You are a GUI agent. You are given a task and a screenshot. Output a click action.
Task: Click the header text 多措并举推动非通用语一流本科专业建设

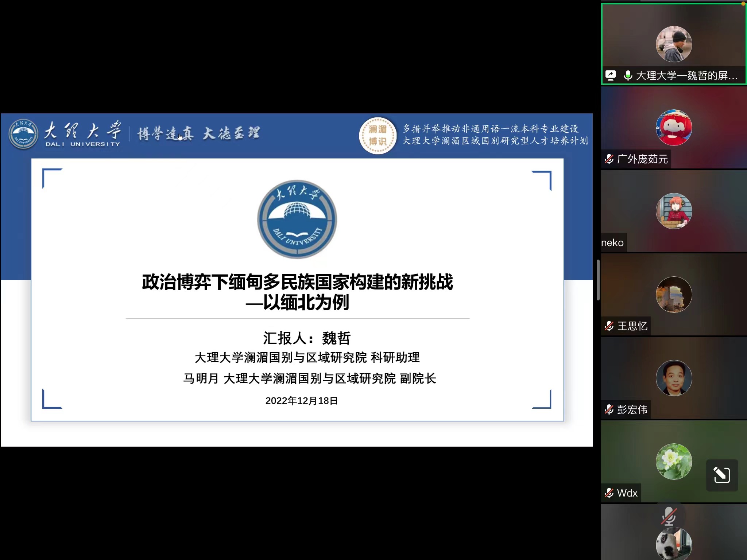(x=491, y=129)
